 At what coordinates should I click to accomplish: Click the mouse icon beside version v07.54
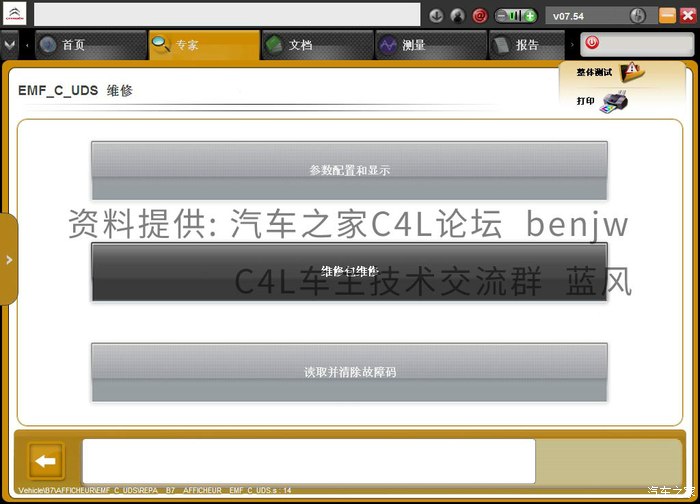(x=638, y=16)
